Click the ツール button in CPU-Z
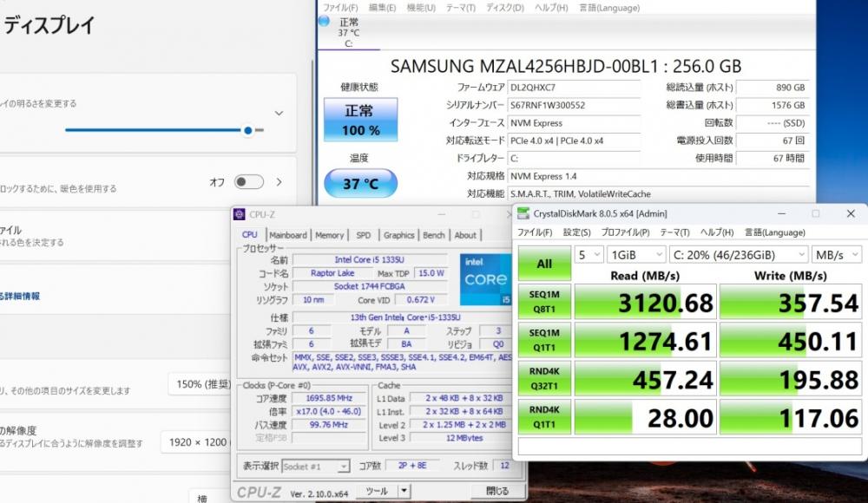Image resolution: width=868 pixels, height=503 pixels. 377,491
